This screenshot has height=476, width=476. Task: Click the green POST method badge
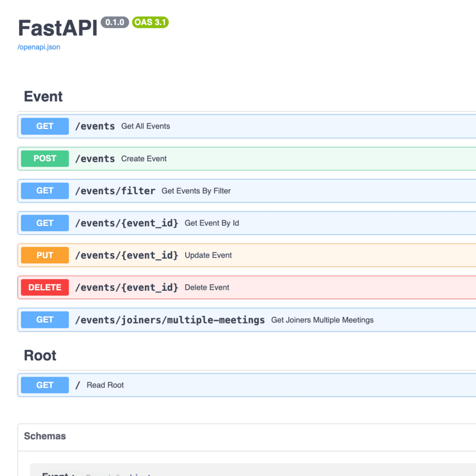click(45, 159)
